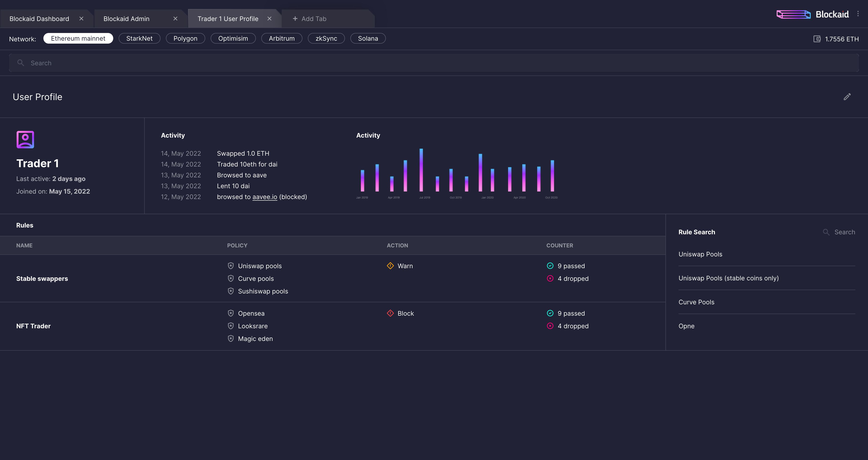Click the pencil edit profile icon
Viewport: 868px width, 460px height.
tap(847, 97)
